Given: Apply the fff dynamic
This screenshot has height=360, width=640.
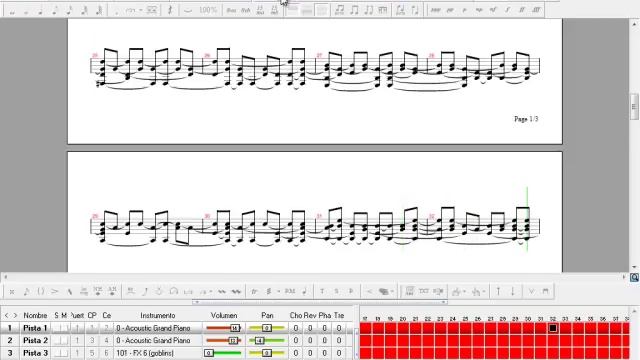Looking at the screenshot, I should 536,10.
